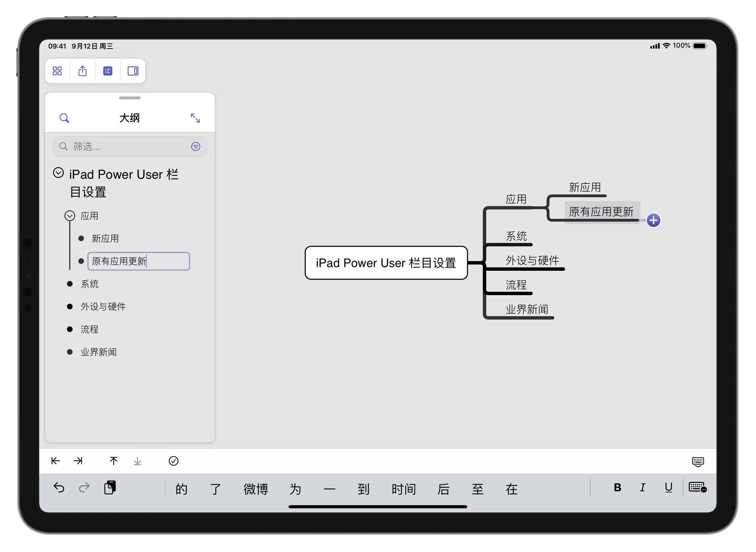Apply bold formatting with B
The height and width of the screenshot is (552, 756).
pyautogui.click(x=617, y=488)
